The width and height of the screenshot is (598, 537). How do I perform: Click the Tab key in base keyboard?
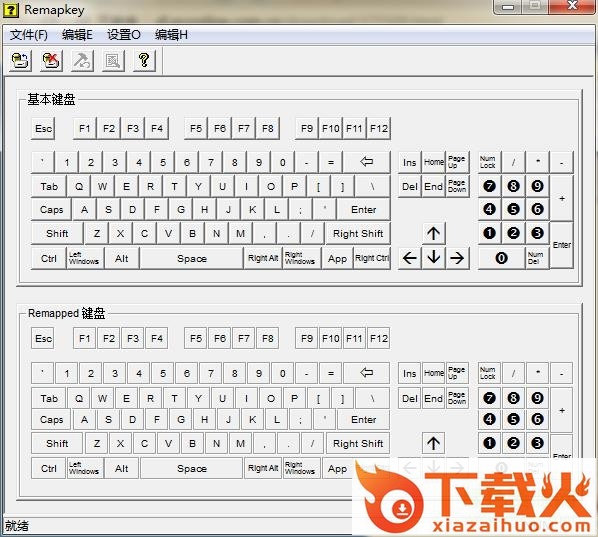pos(49,187)
